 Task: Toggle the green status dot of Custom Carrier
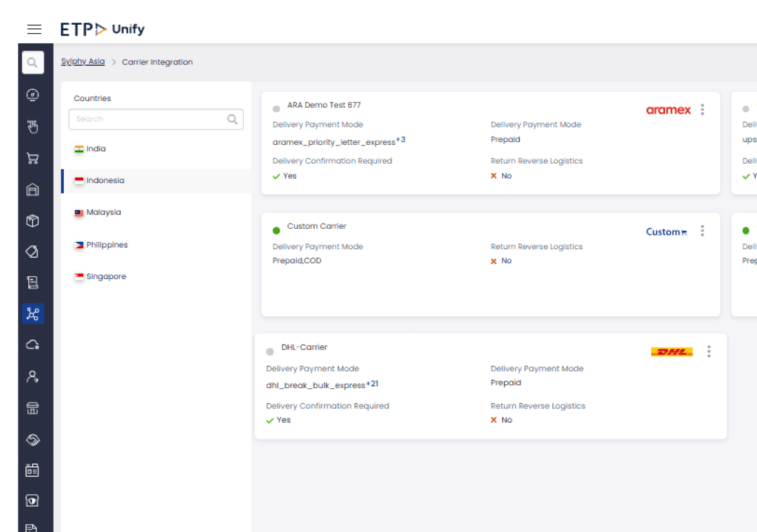tap(276, 231)
